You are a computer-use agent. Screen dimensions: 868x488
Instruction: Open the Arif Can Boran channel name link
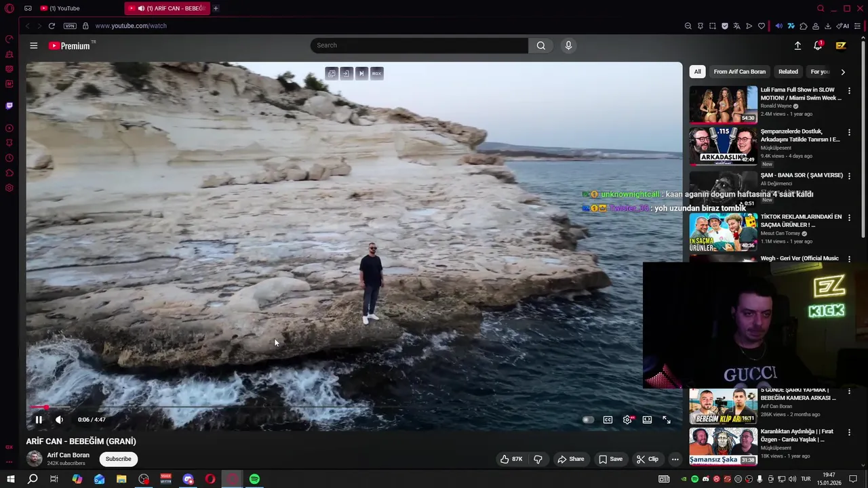68,455
